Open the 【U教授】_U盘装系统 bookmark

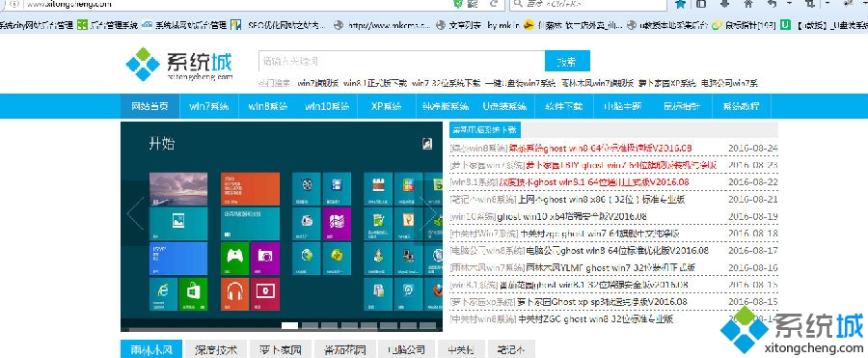point(825,25)
